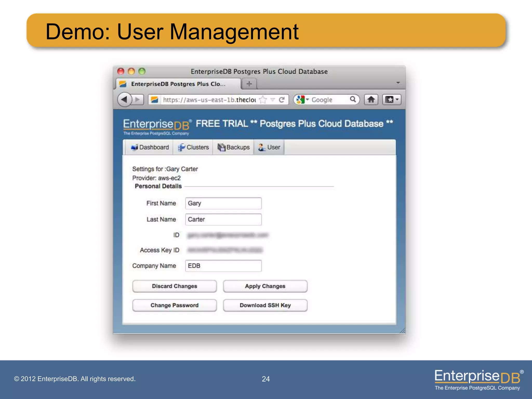Click the EnterpriseDB logo in page header

[157, 127]
